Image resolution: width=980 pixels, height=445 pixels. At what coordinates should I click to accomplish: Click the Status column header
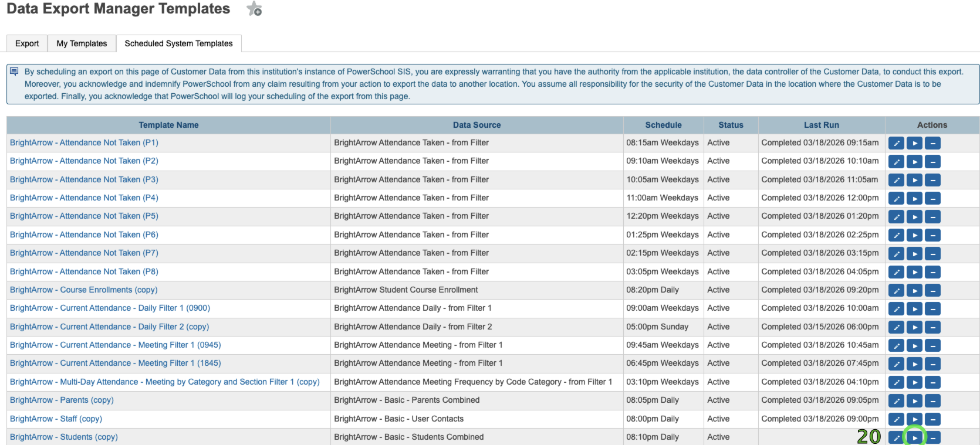coord(731,125)
